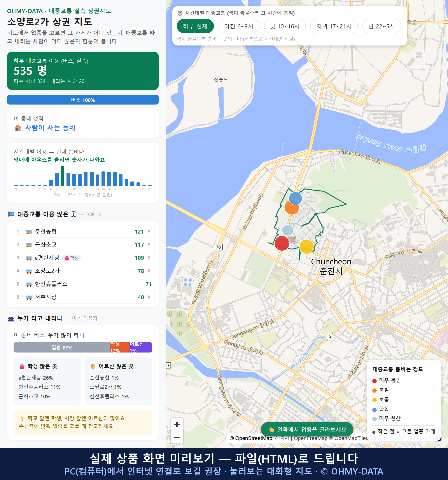Select the 저녁 17~21시 time filter
This screenshot has height=480, width=448.
334,26
